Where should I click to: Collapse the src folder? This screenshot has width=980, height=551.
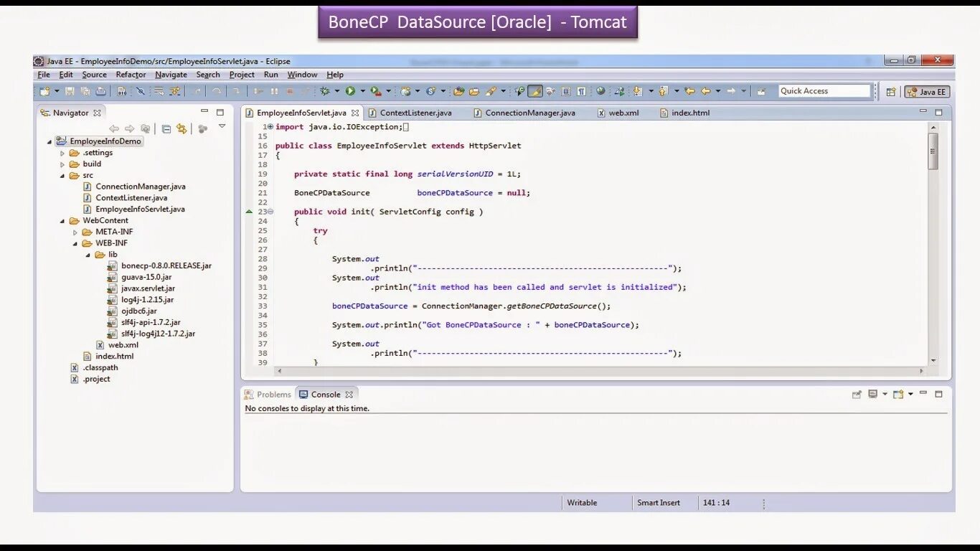coord(62,176)
